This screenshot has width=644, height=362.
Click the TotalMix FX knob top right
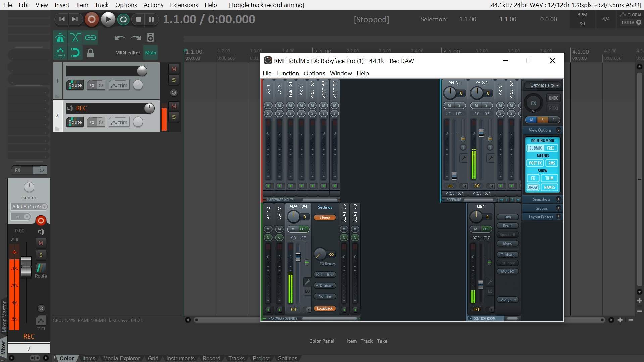[x=533, y=103]
